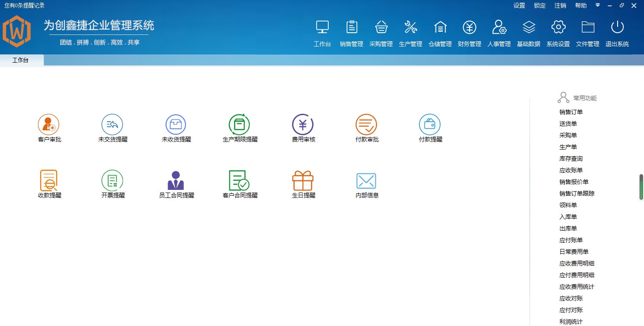Open 费用审核 expense review

(303, 128)
